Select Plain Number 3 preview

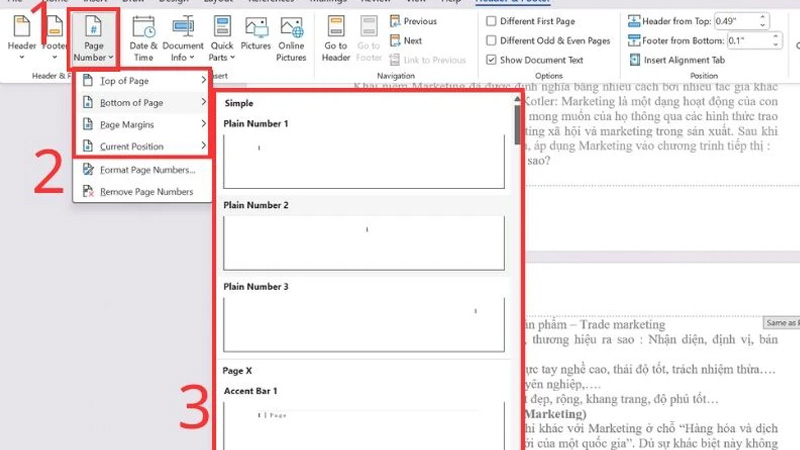pos(364,324)
